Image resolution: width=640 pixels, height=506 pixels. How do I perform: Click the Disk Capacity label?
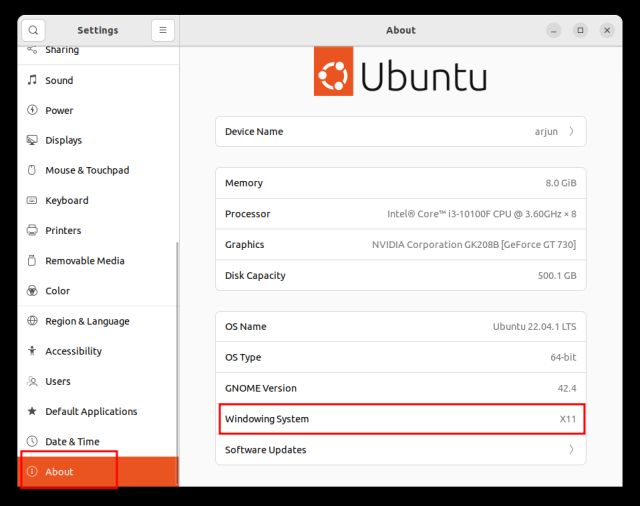[255, 275]
